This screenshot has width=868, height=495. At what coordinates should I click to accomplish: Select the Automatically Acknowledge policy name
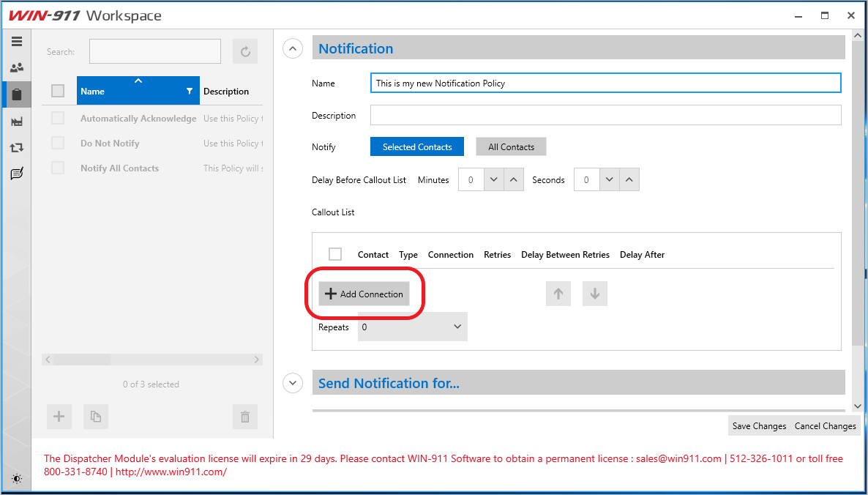pos(138,119)
